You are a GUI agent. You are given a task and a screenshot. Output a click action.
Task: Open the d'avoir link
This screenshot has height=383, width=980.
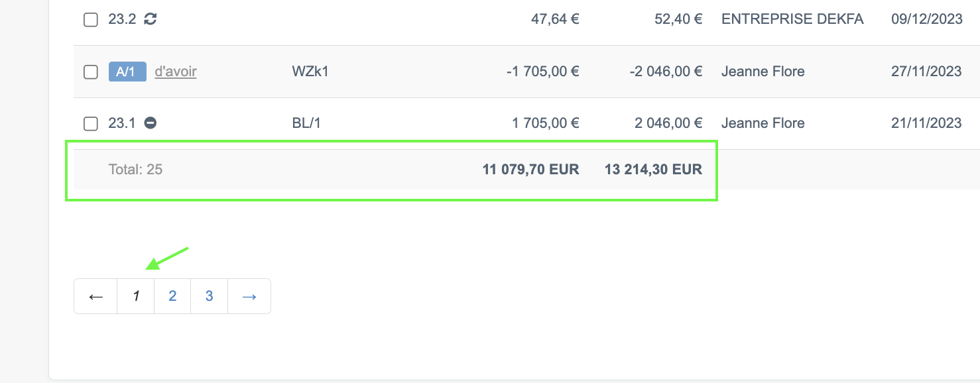tap(176, 72)
